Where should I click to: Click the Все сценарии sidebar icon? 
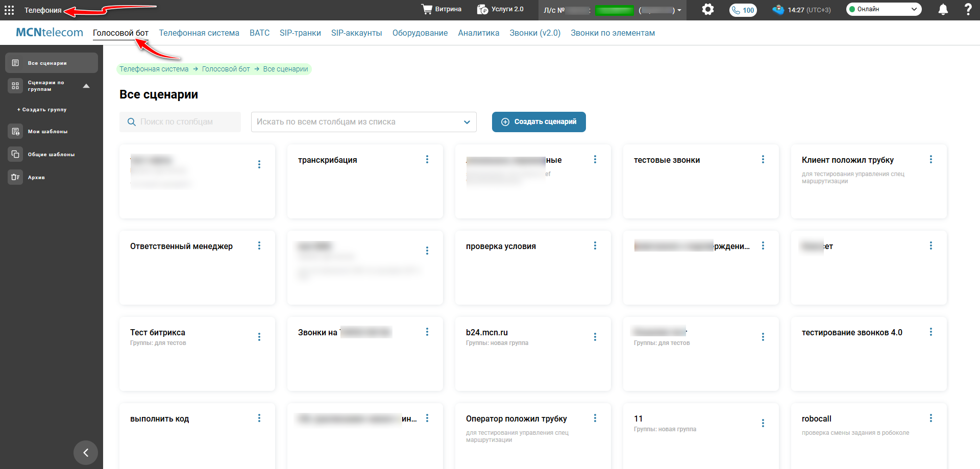coord(15,63)
